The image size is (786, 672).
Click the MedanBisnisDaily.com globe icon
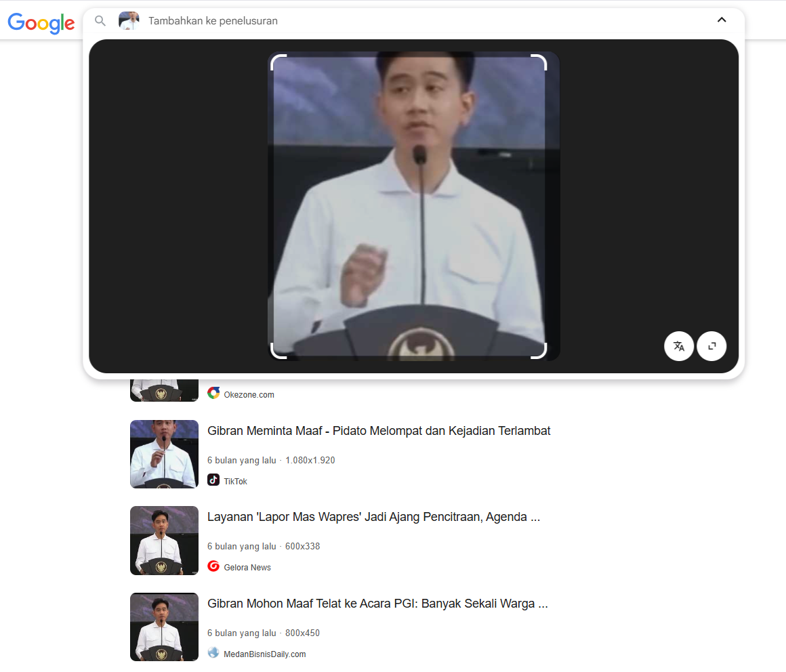click(213, 653)
